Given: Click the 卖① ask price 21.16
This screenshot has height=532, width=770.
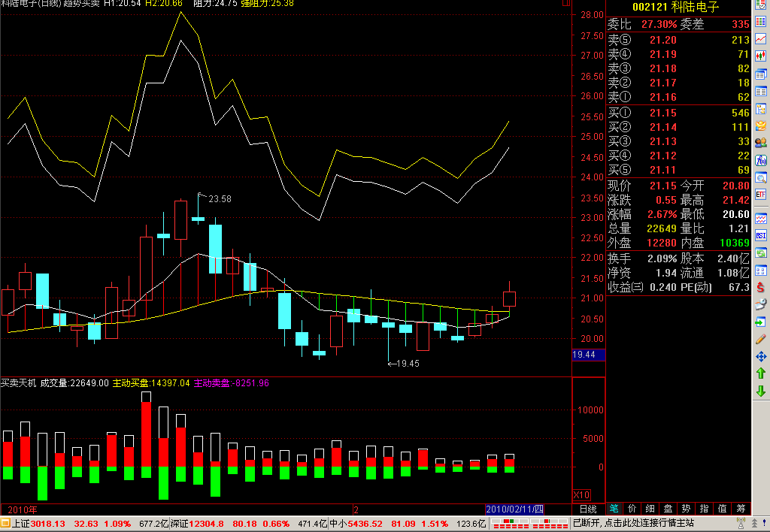Looking at the screenshot, I should coord(663,97).
